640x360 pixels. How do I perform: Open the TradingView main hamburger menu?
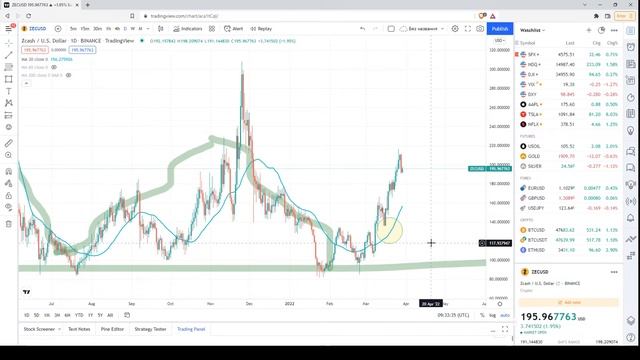(x=9, y=29)
